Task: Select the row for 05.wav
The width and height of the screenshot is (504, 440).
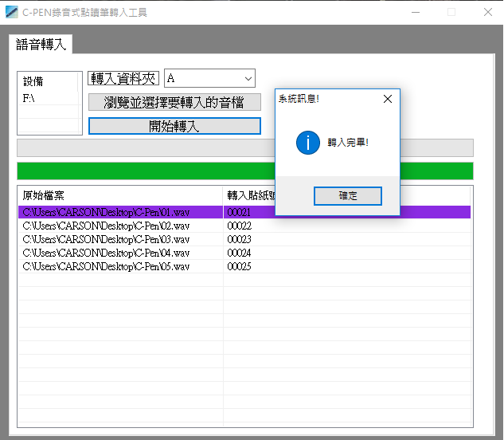Action: (244, 266)
